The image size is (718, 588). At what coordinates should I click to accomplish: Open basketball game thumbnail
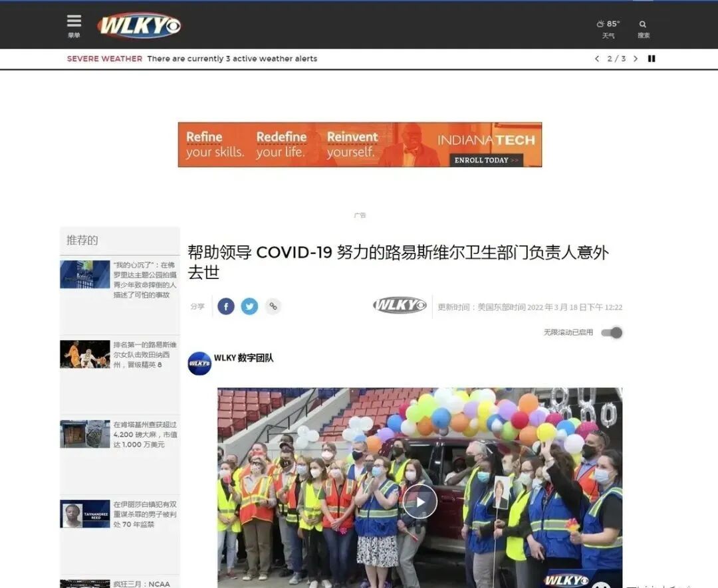[x=84, y=354]
